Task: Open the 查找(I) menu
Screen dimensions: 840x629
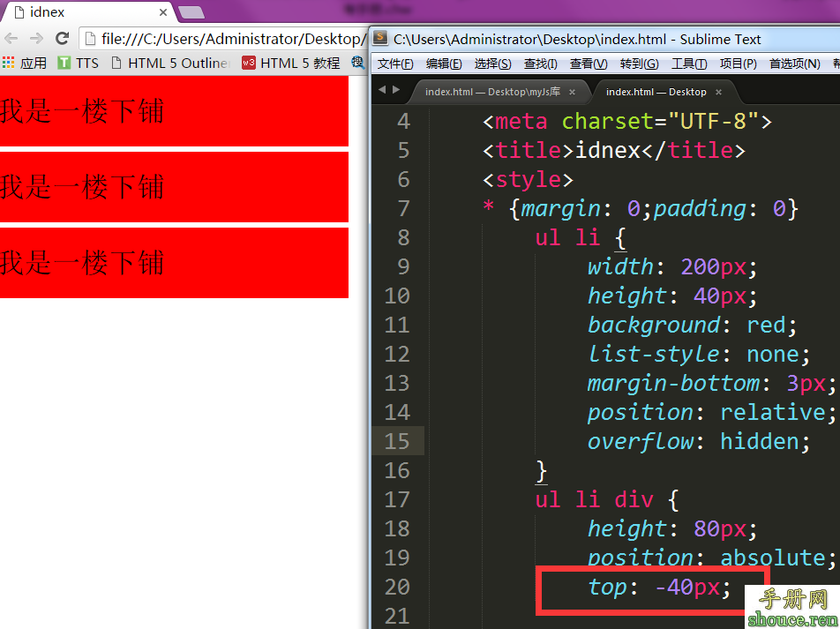Action: click(541, 64)
